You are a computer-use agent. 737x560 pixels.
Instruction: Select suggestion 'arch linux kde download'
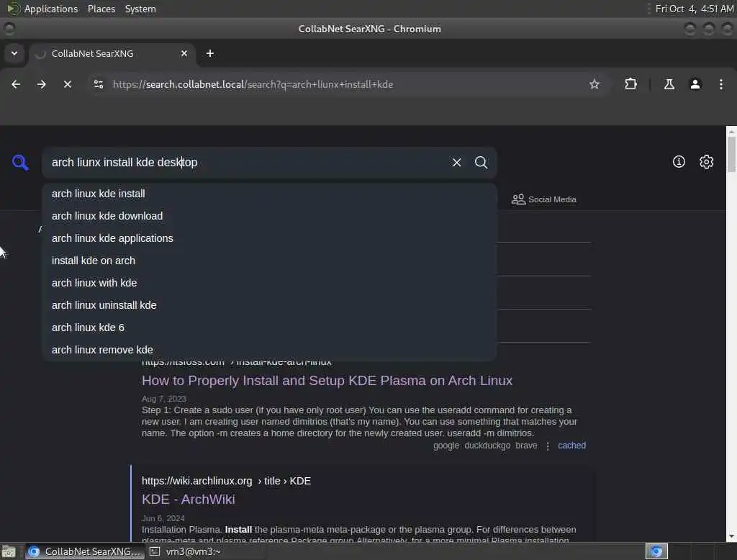point(269,216)
